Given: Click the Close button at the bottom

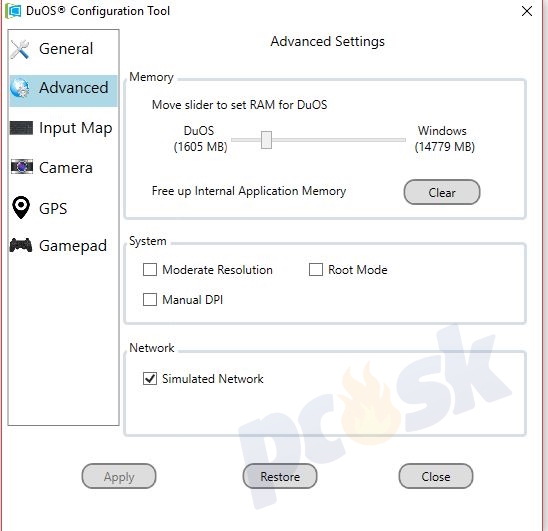Looking at the screenshot, I should coord(435,476).
